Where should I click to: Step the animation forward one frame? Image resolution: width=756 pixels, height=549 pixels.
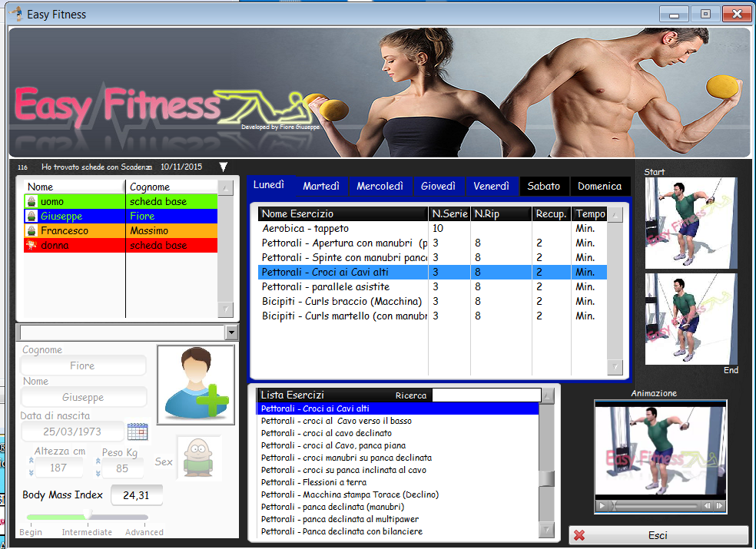(x=719, y=506)
